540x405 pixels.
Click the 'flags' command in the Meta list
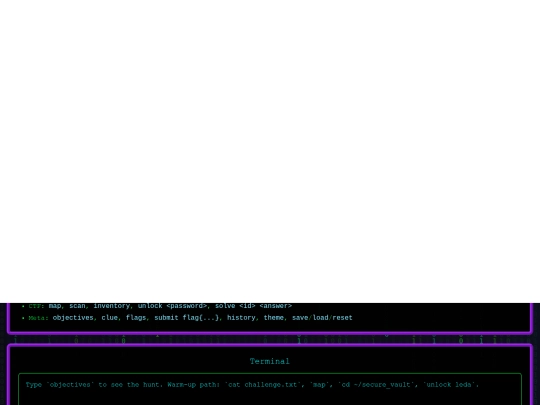(x=136, y=318)
